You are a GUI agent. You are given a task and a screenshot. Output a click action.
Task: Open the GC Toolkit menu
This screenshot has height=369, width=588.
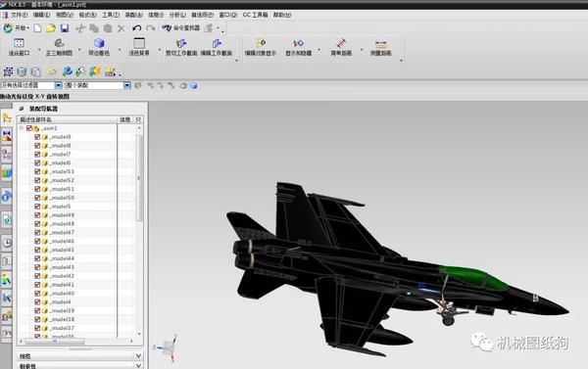point(256,15)
